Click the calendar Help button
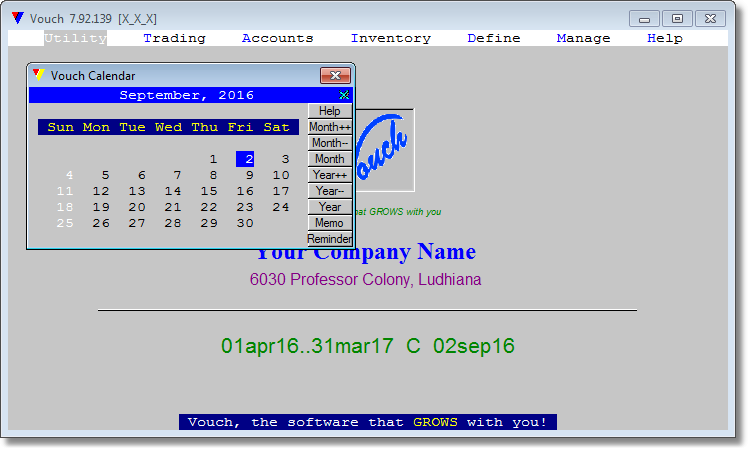The width and height of the screenshot is (748, 450). pos(330,111)
